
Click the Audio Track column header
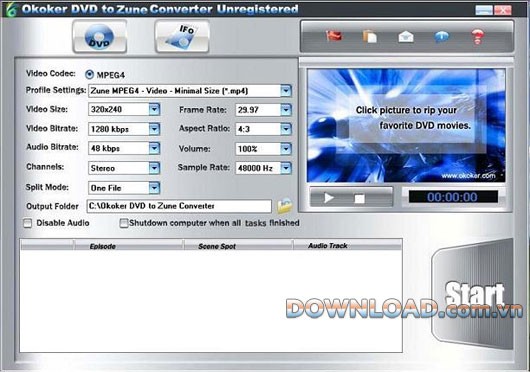point(347,246)
